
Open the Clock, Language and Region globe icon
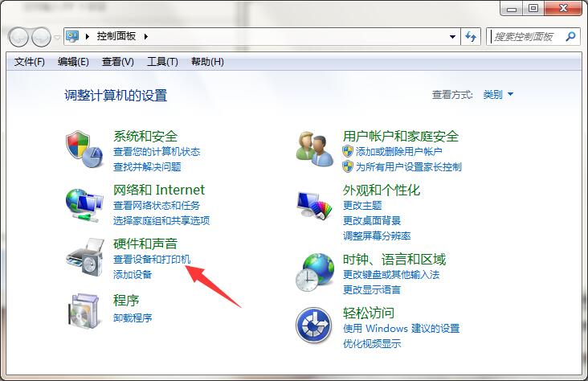point(315,272)
